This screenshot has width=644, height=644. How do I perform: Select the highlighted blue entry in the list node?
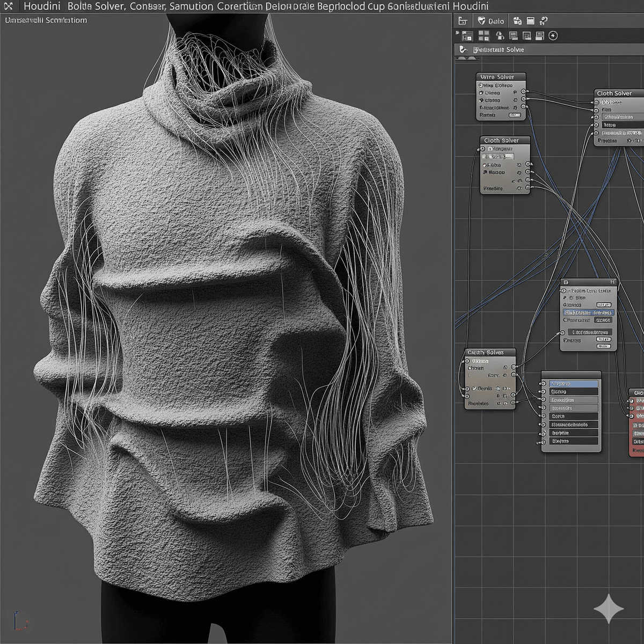[x=573, y=384]
